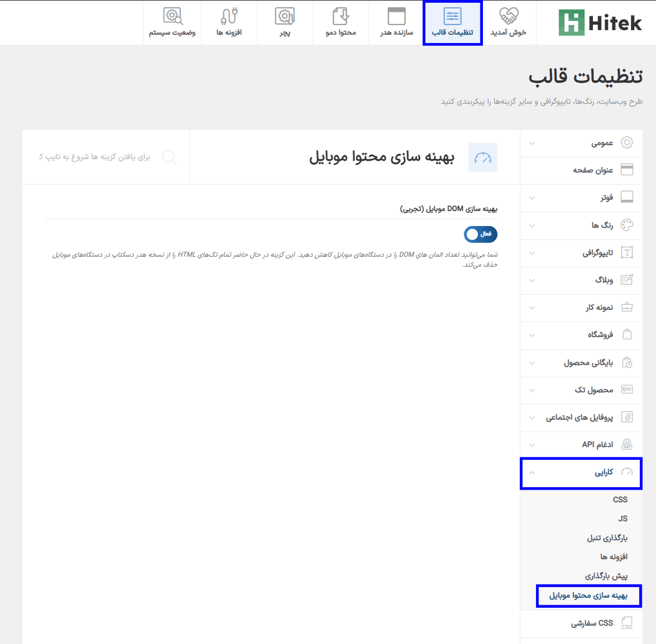Expand the محصول تک section chevron
This screenshot has width=656, height=644.
pos(532,390)
